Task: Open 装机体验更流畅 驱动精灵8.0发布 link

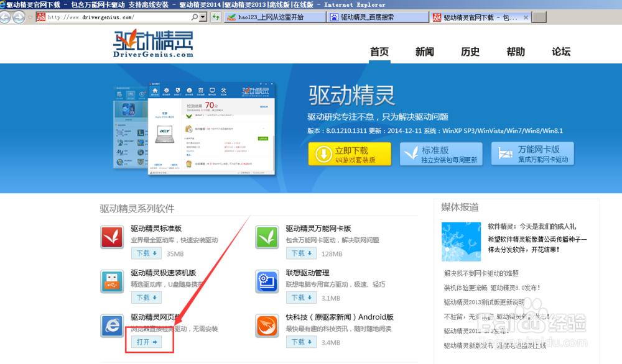Action: pos(492,288)
